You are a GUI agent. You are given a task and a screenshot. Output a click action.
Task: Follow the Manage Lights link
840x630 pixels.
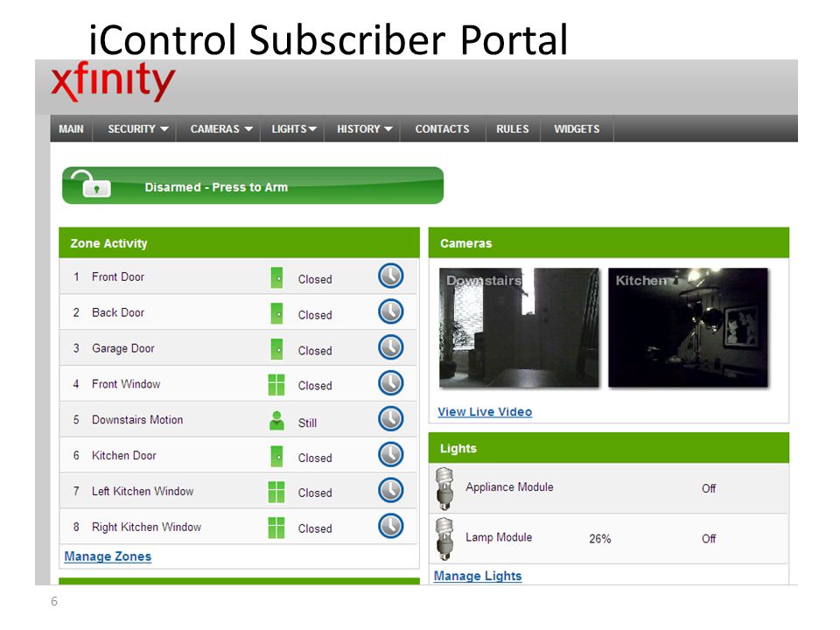478,576
